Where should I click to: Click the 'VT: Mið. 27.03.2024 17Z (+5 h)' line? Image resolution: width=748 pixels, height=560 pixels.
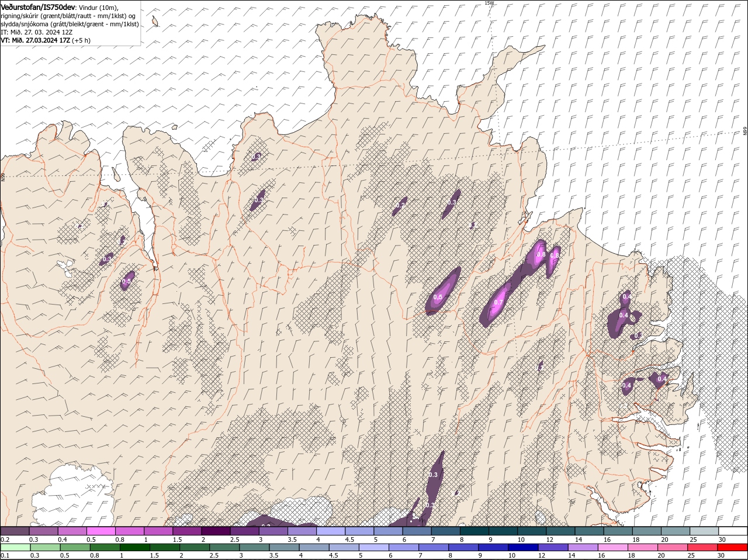tap(46, 40)
